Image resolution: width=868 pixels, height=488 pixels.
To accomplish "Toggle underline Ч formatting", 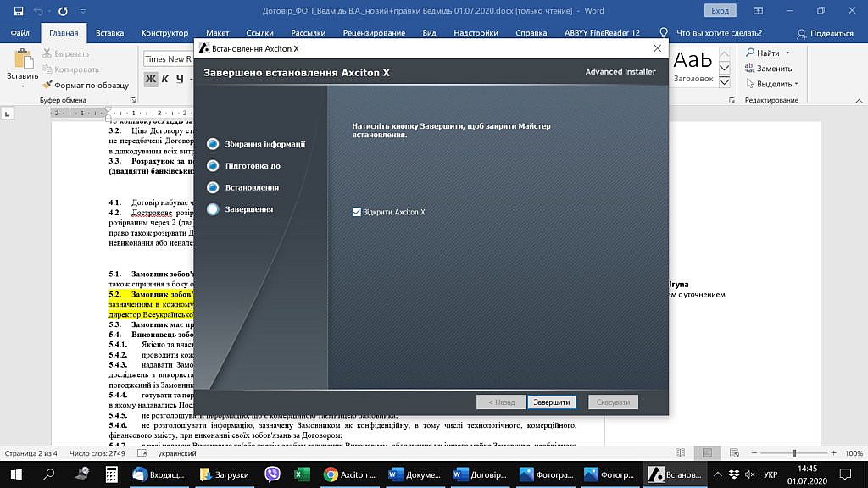I will [x=180, y=79].
